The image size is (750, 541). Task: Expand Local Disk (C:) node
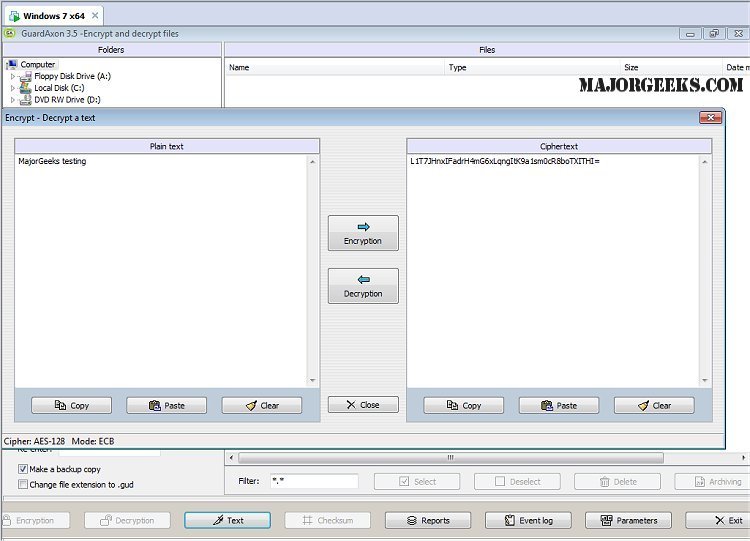(13, 88)
